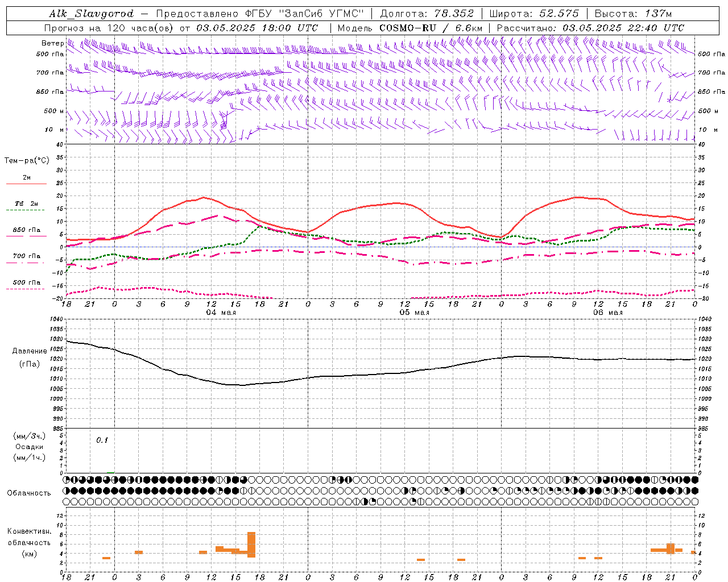Click the 850 гПа wind level label on left axis
The width and height of the screenshot is (728, 582).
(50, 92)
